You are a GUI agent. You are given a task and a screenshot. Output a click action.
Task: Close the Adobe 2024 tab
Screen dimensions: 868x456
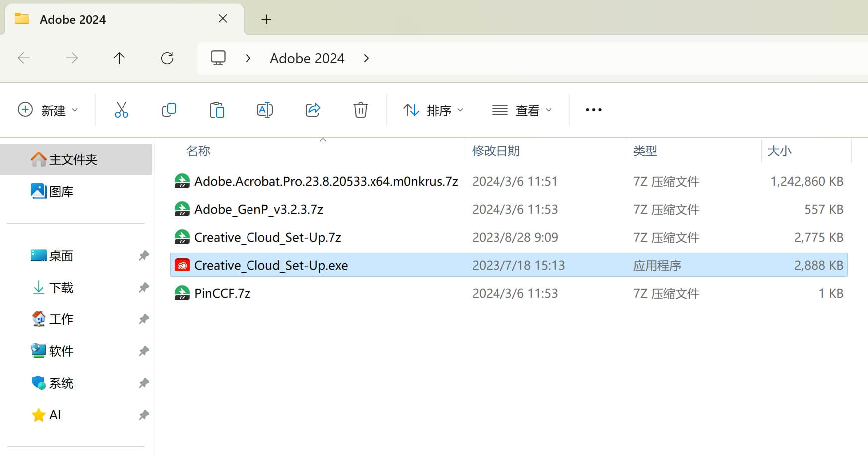click(223, 19)
